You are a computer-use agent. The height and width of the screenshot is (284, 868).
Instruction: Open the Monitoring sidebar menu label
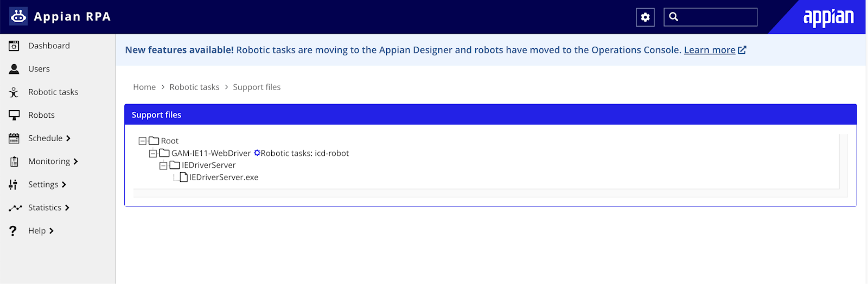(49, 161)
